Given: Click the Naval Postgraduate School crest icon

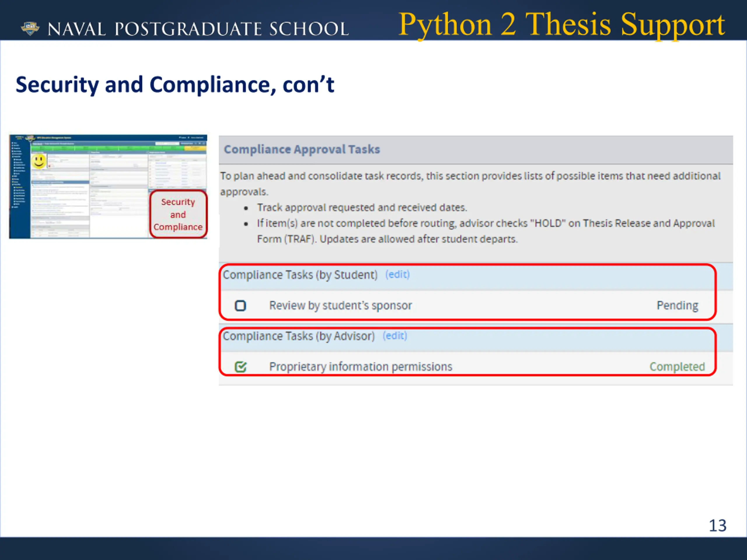Looking at the screenshot, I should pos(30,28).
